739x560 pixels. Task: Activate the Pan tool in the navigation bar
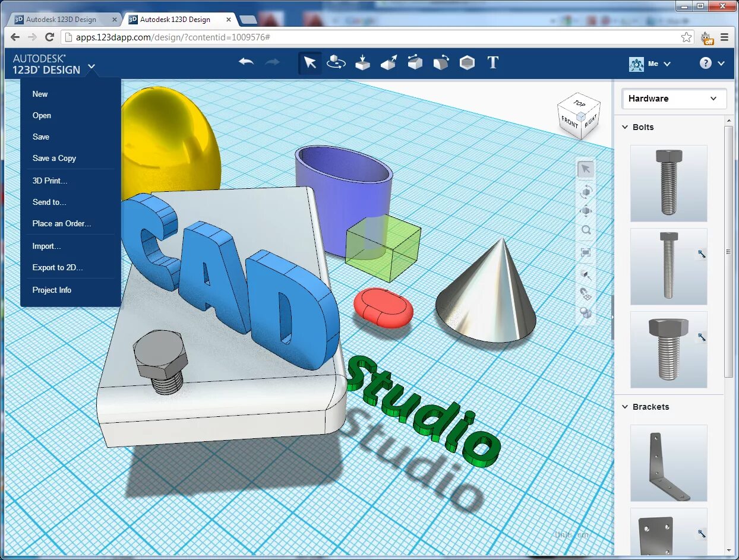click(x=586, y=211)
